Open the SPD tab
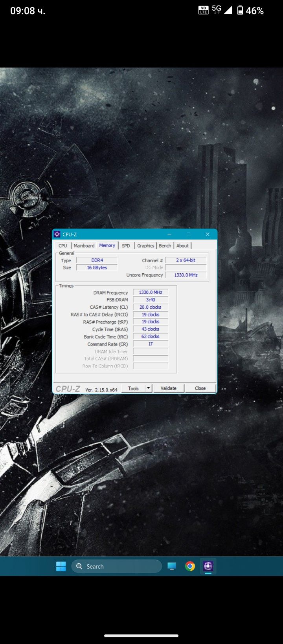Image resolution: width=283 pixels, height=644 pixels. 126,246
